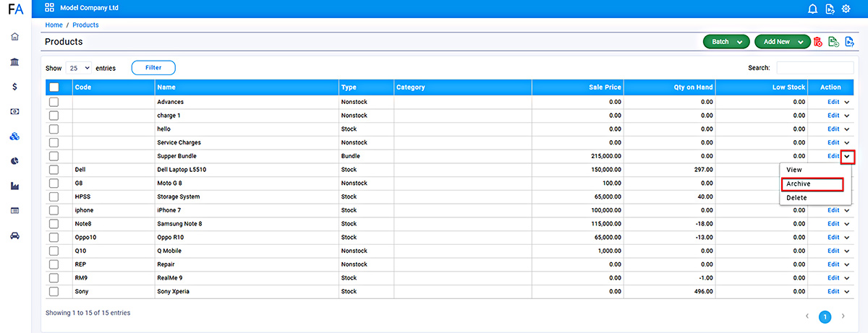Sort by the Qty on Hand column header

pos(670,87)
